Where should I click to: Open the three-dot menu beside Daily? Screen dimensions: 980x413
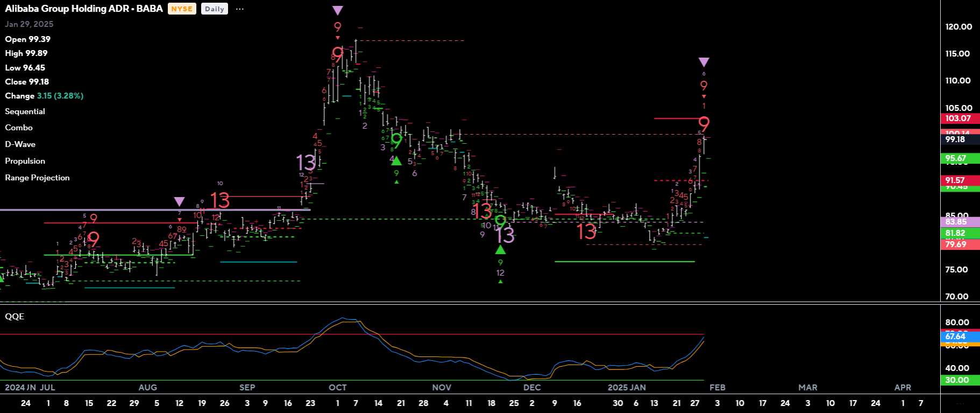coord(240,9)
